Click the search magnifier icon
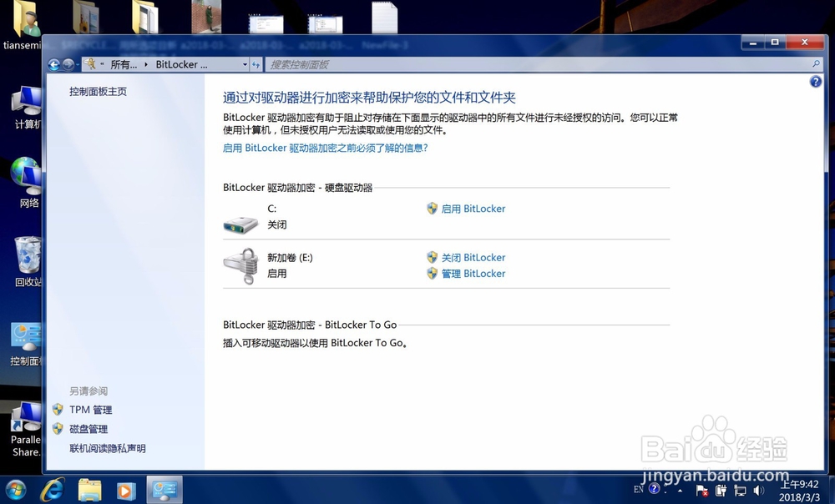The image size is (835, 504). click(817, 64)
